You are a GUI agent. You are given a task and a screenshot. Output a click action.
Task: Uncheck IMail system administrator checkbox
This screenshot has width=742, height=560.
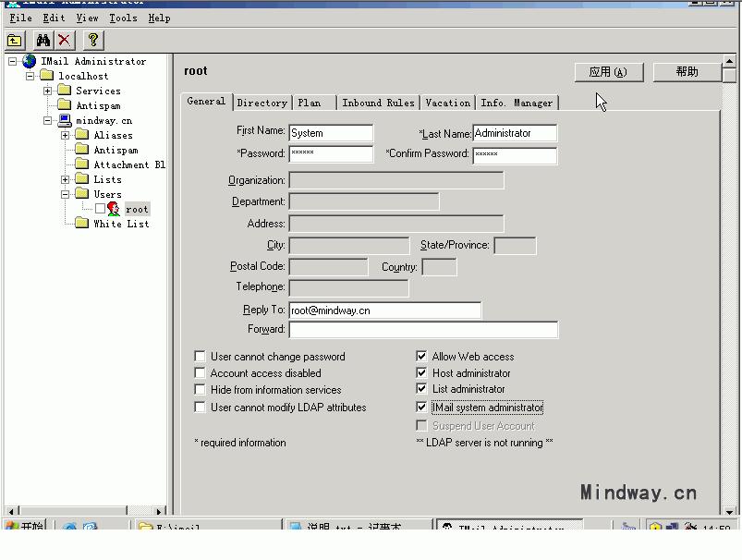tap(421, 408)
